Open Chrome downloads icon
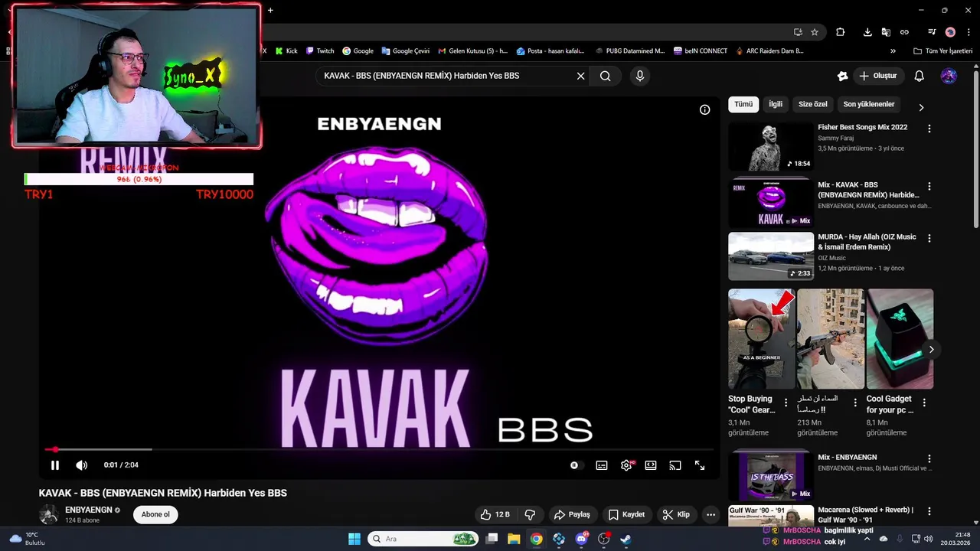Viewport: 980px width, 551px height. [867, 32]
